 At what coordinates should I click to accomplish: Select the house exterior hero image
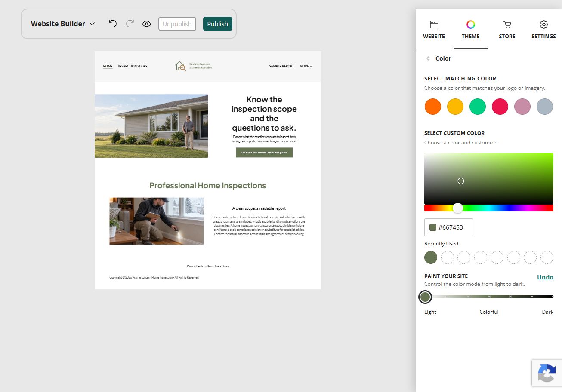click(151, 126)
